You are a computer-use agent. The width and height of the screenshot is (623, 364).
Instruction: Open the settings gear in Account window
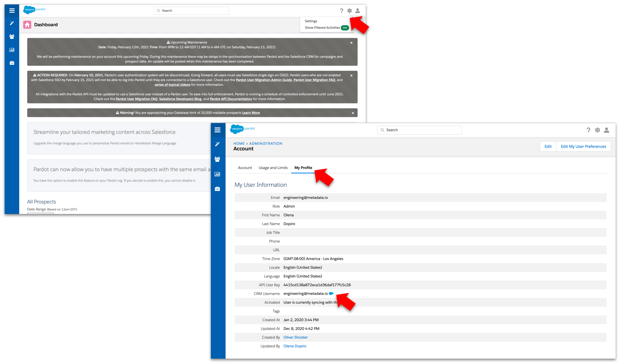point(597,130)
